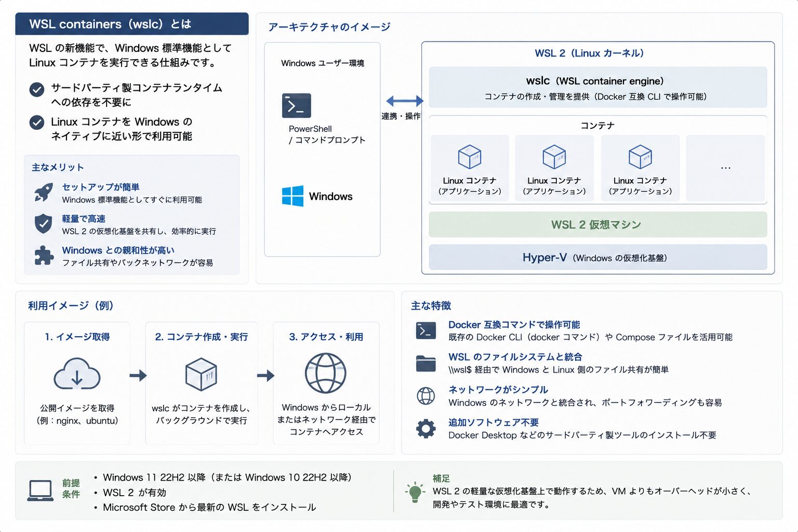Click the PowerShell / コマンドプロンプト label
Screen dimensions: 798x532
[x=327, y=134]
